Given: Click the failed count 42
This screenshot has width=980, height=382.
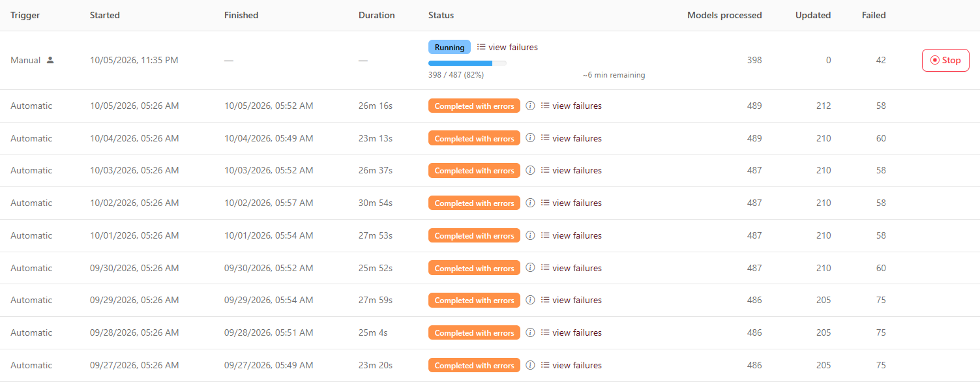Looking at the screenshot, I should (881, 60).
